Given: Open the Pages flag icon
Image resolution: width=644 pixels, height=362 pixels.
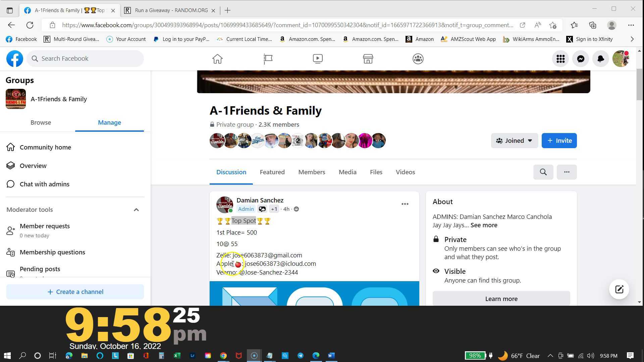Looking at the screenshot, I should coord(268,59).
